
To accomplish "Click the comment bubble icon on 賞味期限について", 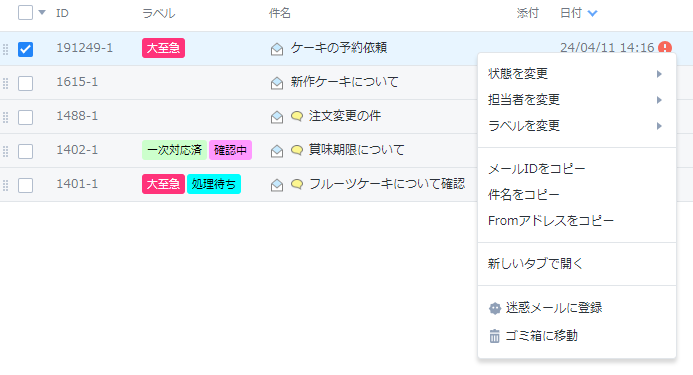I will (x=297, y=150).
